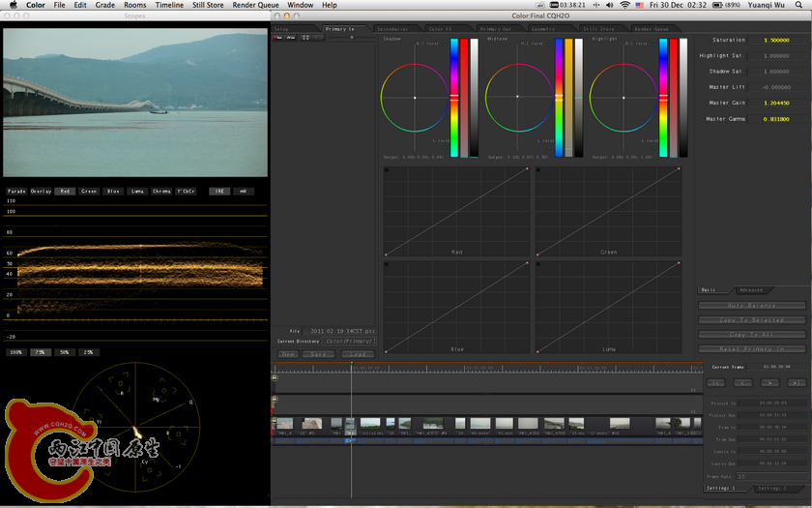Open the Advanced parameters tab

[752, 290]
